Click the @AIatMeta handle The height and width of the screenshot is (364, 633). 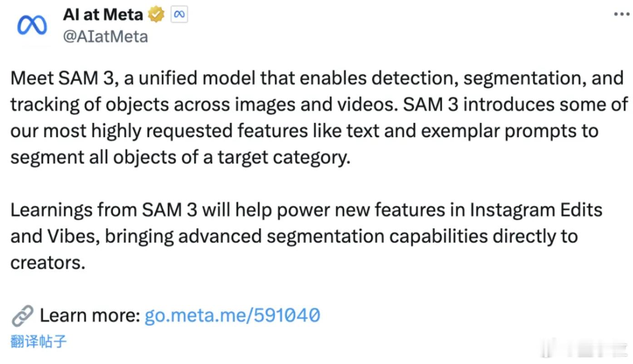(105, 36)
